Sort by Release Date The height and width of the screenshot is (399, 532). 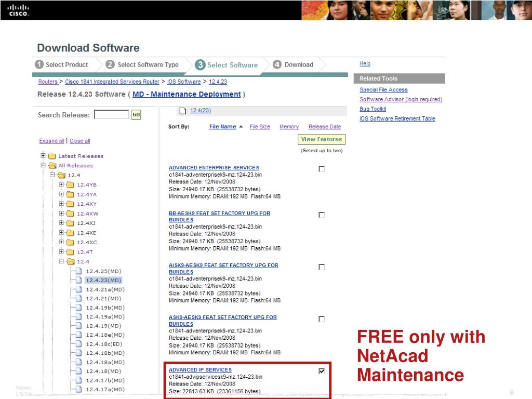pos(325,127)
